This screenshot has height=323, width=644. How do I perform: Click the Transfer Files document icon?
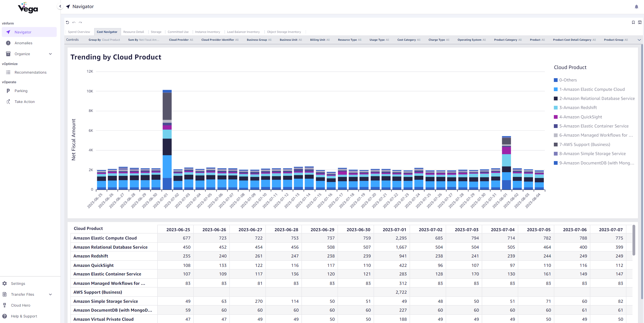(5, 294)
